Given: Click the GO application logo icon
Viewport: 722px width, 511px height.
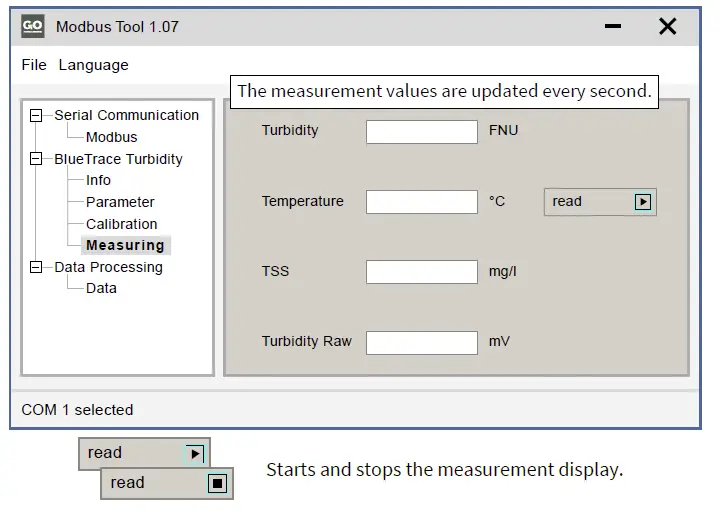Looking at the screenshot, I should [33, 26].
